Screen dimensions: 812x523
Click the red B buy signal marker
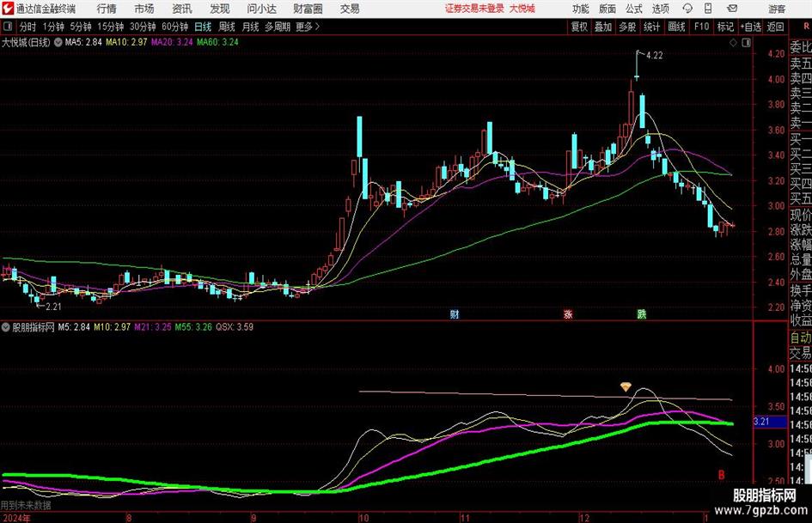tap(722, 474)
